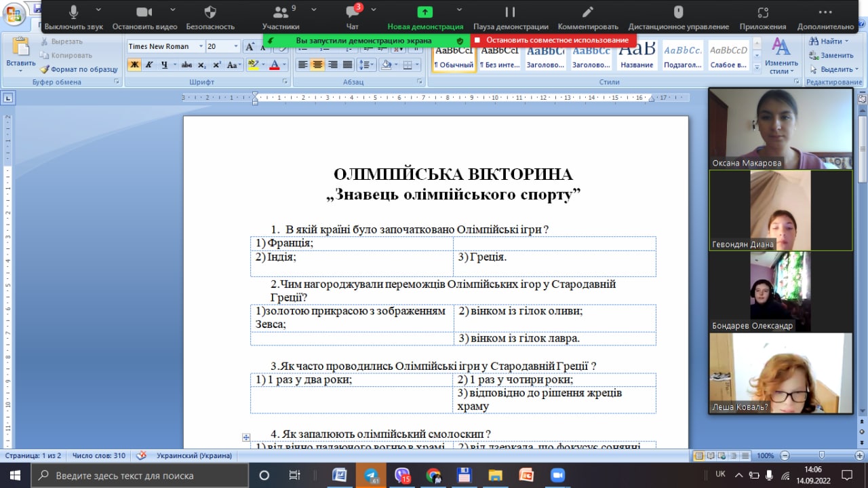
Task: Align text to the right
Action: [332, 65]
